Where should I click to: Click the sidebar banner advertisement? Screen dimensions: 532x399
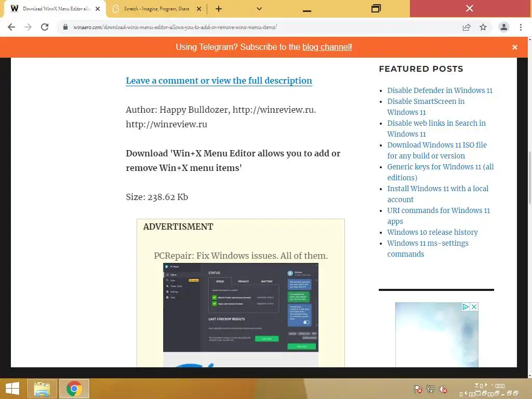[x=436, y=335]
